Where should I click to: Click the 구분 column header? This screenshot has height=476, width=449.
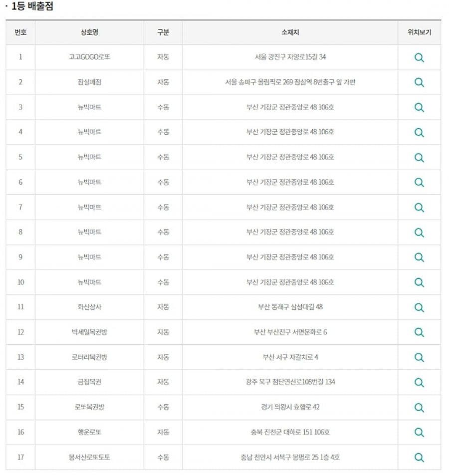(163, 32)
